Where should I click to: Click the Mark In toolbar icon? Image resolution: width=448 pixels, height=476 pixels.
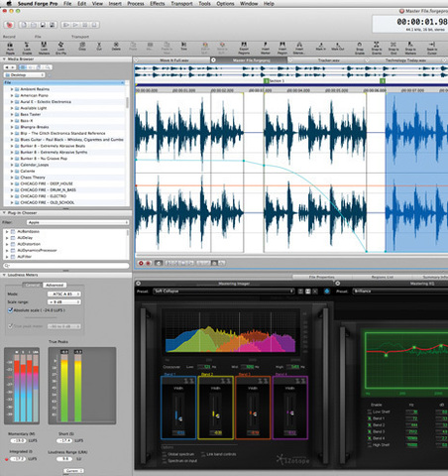pyautogui.click(x=320, y=47)
